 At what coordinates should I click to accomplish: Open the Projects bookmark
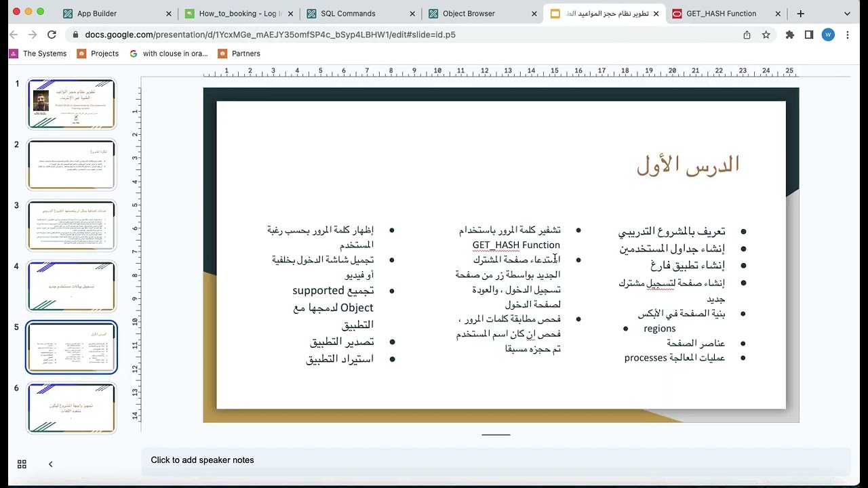click(x=98, y=54)
